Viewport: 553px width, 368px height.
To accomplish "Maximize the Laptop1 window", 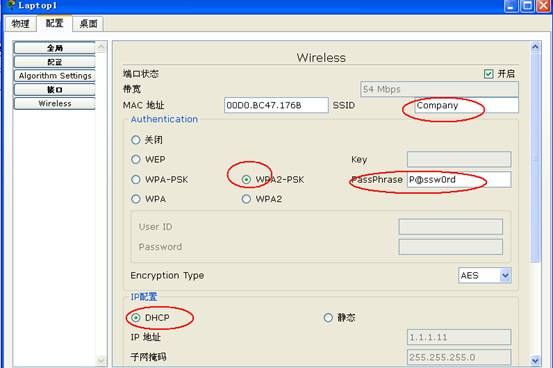I will click(528, 6).
